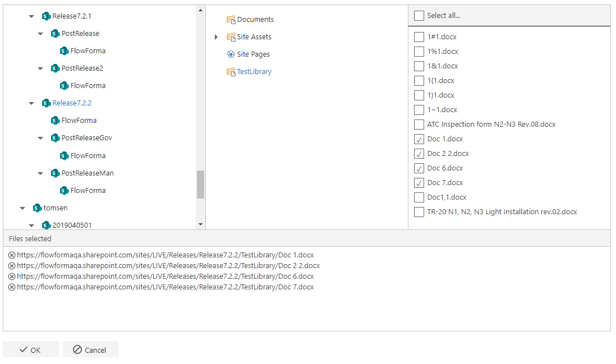616x364 pixels.
Task: Uncheck the Doc 2 2.docx checkbox
Action: click(419, 154)
